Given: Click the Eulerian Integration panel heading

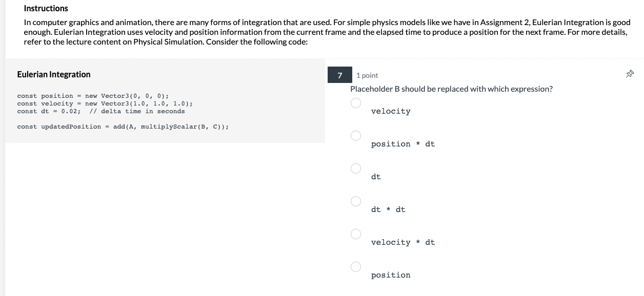Looking at the screenshot, I should 54,74.
